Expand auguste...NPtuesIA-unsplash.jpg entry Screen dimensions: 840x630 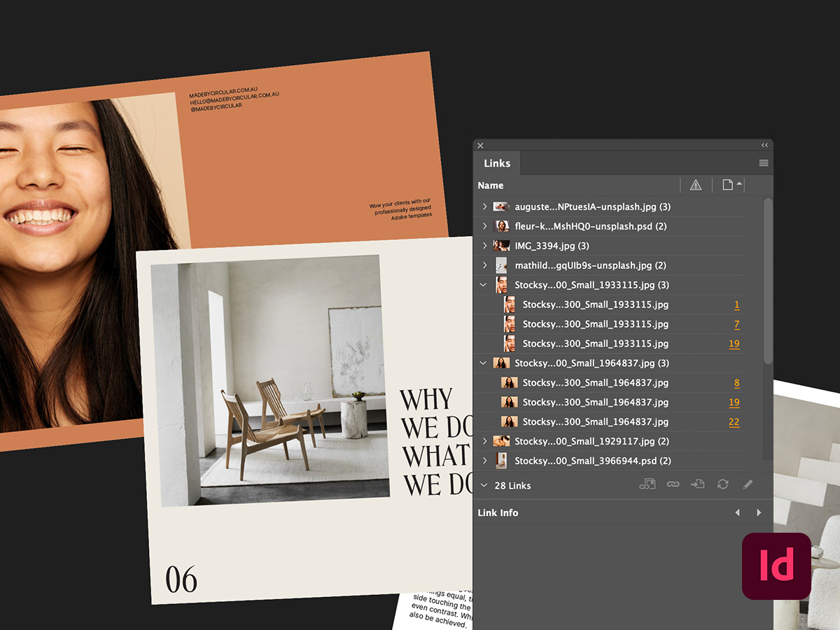(483, 206)
